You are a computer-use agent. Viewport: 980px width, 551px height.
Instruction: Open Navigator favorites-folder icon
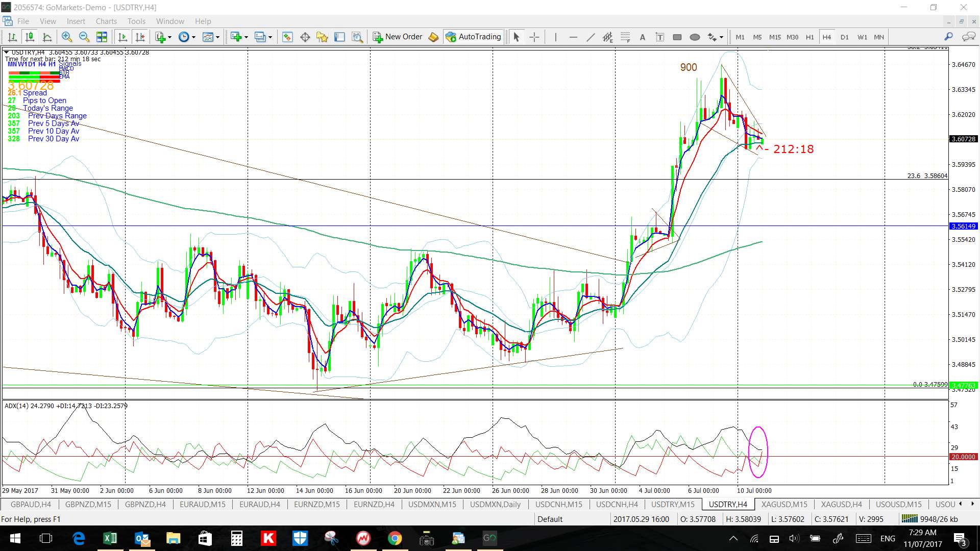pos(322,37)
